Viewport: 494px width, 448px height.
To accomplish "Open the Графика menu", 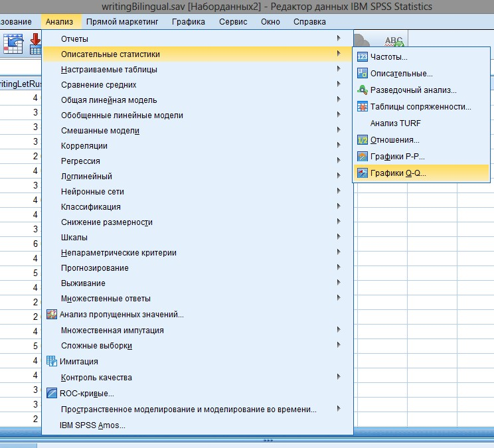I will pyautogui.click(x=189, y=22).
